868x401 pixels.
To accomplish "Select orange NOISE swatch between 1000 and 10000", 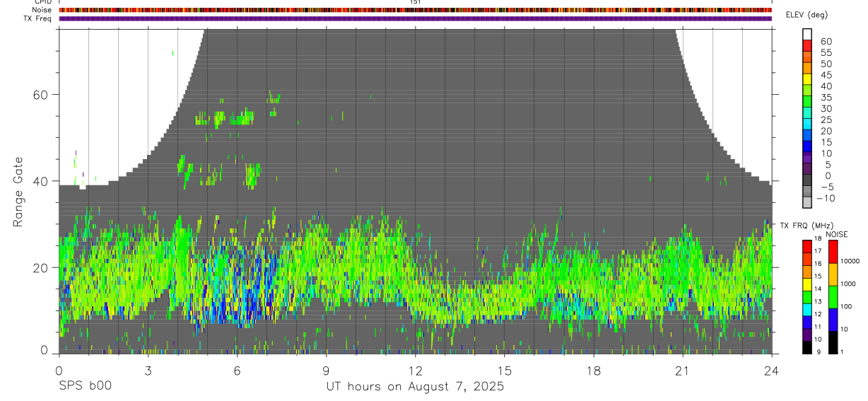I will [832, 274].
